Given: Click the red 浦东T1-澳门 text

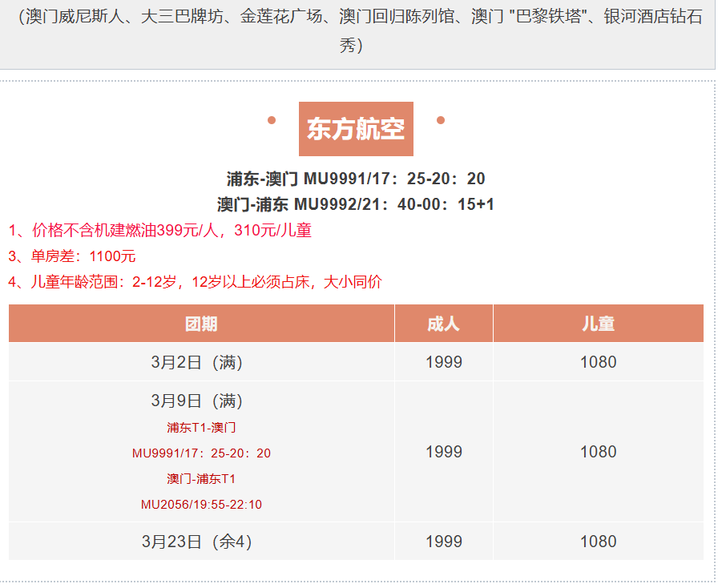Looking at the screenshot, I should point(202,428).
